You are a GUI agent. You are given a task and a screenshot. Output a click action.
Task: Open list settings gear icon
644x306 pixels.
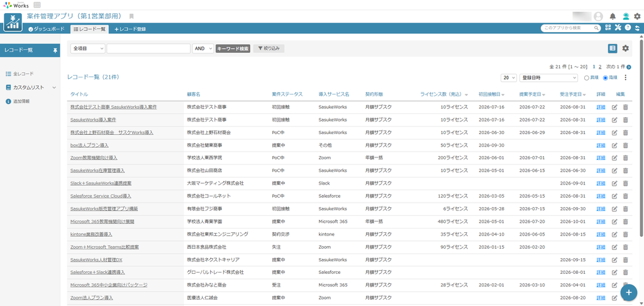coord(625,48)
